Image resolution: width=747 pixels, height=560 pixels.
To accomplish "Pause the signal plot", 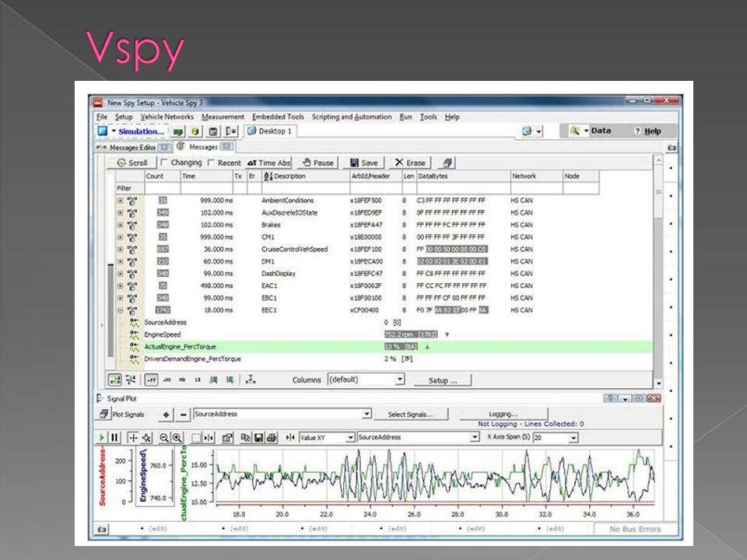I will [114, 438].
